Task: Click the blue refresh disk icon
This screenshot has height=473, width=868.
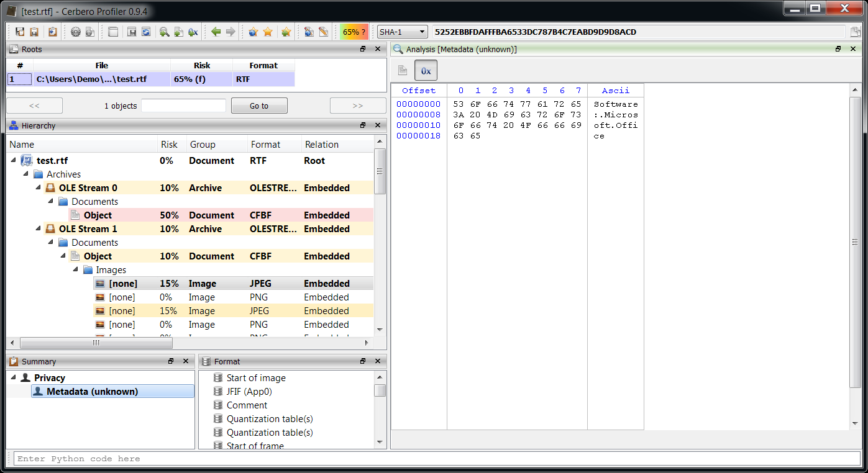Action: [x=146, y=32]
